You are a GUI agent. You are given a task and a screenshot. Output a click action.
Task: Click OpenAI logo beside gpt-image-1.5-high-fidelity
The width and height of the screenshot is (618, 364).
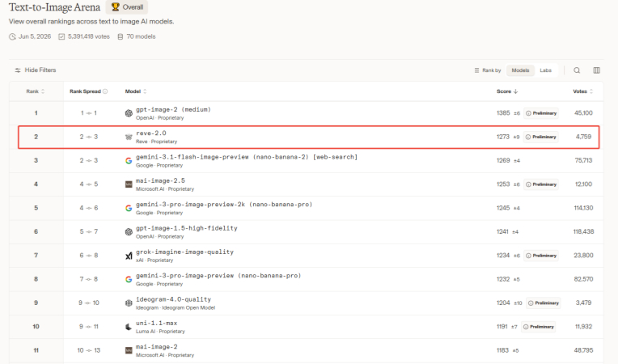coord(129,232)
